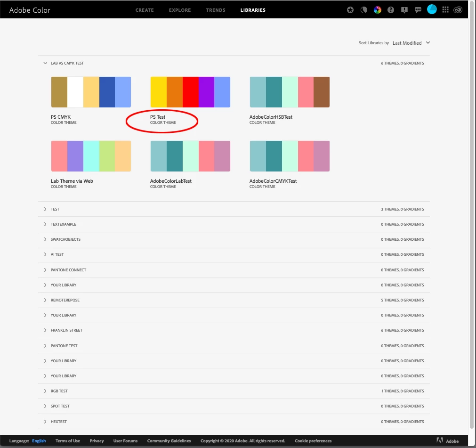The image size is (476, 448).
Task: Select red swatch in PS Test theme
Action: click(x=190, y=92)
